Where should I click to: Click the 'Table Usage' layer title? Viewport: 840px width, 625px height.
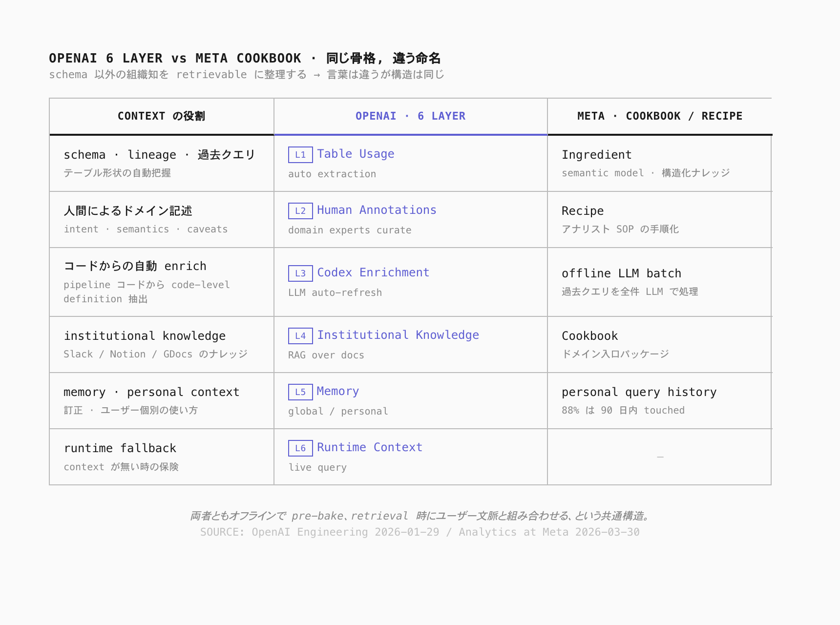point(356,154)
